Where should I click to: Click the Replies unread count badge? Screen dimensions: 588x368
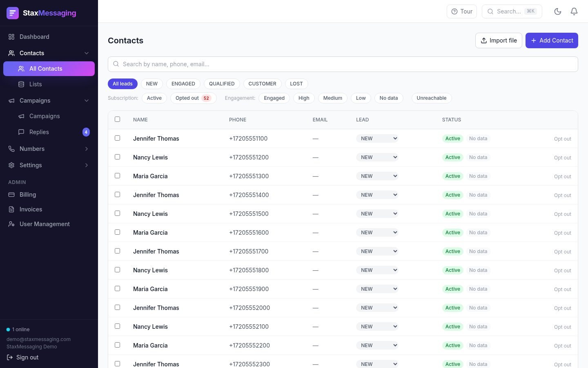point(86,132)
